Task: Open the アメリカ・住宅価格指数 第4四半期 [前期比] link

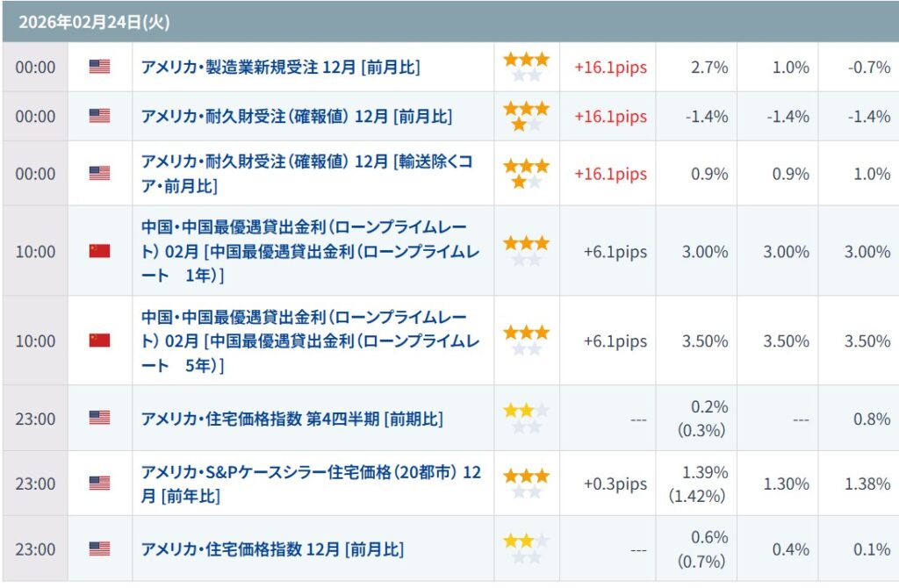Action: click(291, 419)
